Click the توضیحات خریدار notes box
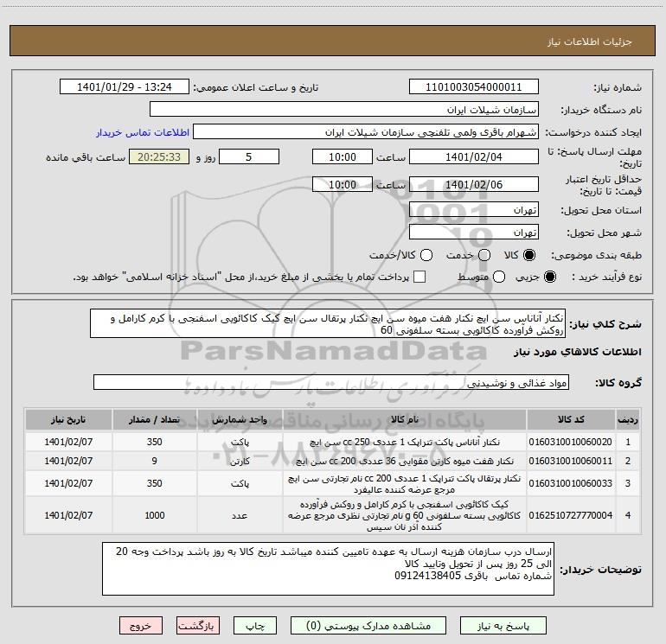 click(x=328, y=569)
